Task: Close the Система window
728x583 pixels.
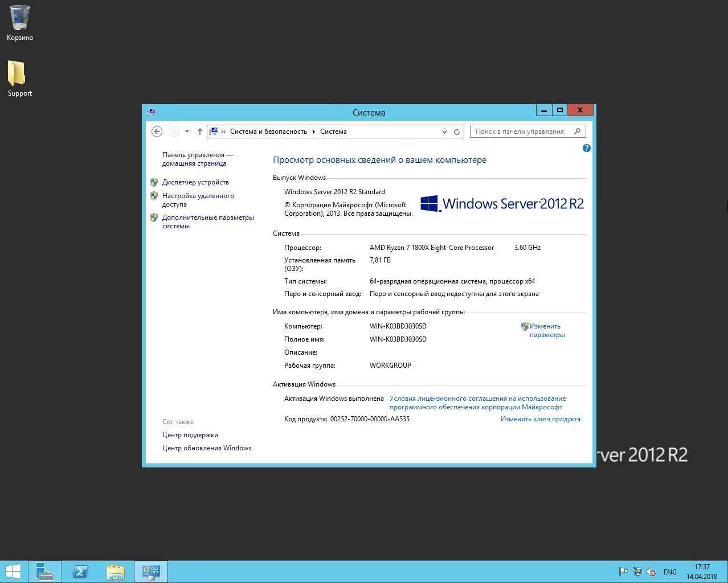Action: 580,110
